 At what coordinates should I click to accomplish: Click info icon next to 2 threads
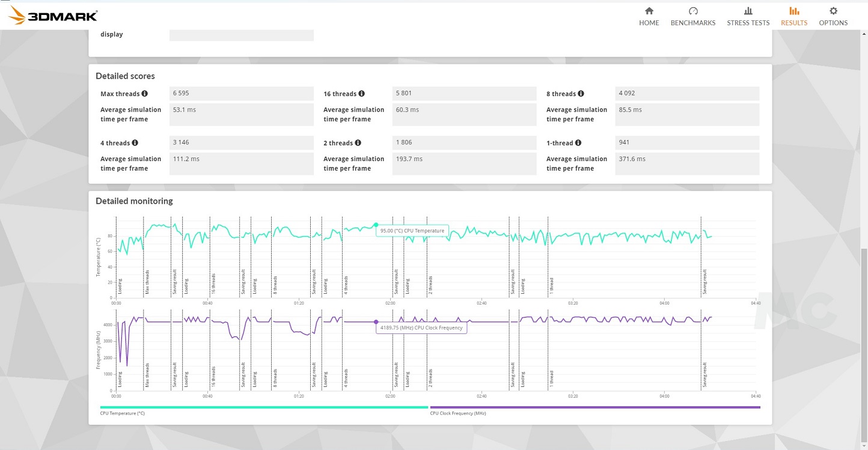[358, 143]
